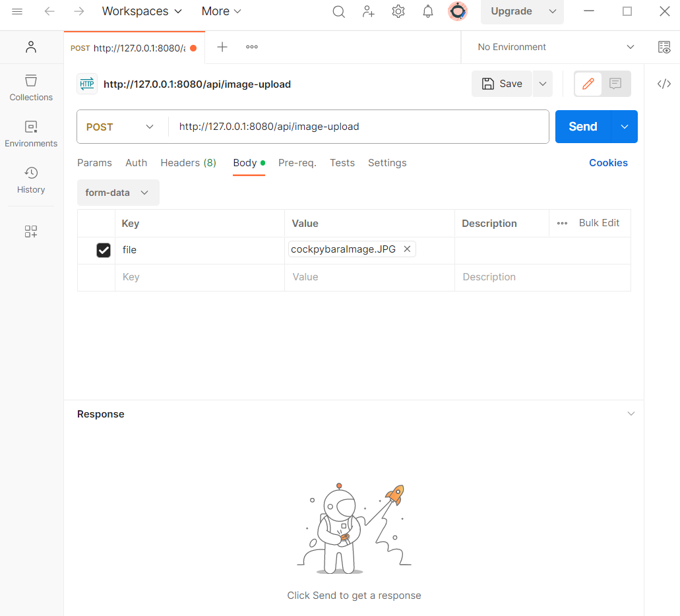Switch to comments mode icon

tap(615, 84)
